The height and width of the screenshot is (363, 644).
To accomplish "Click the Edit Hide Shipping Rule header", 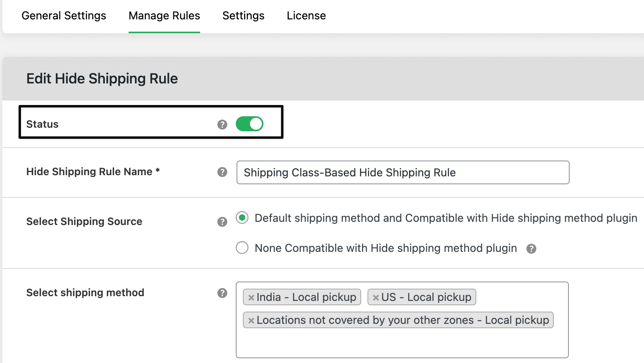I will pyautogui.click(x=102, y=78).
